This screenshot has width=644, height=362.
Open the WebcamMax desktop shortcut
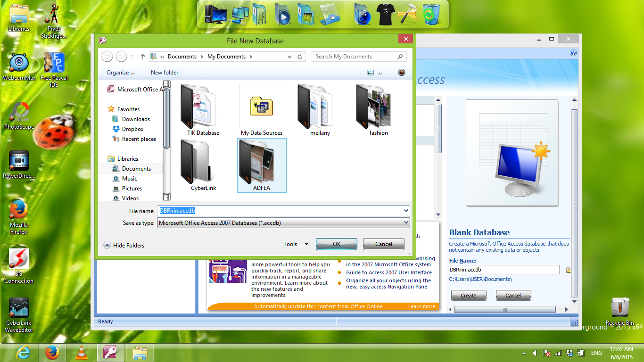(19, 67)
